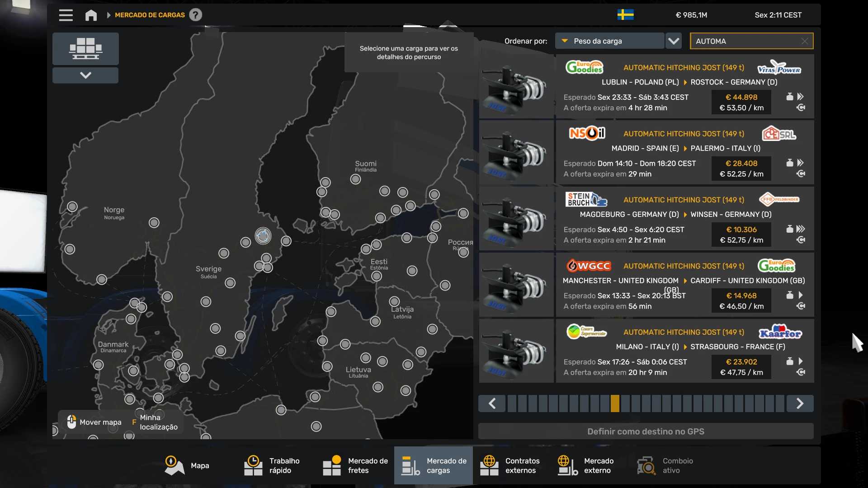
Task: Open Contratos externos
Action: click(509, 465)
